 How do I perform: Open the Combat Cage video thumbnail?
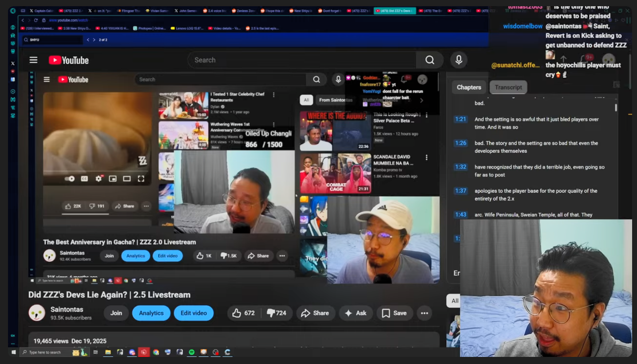tap(335, 173)
